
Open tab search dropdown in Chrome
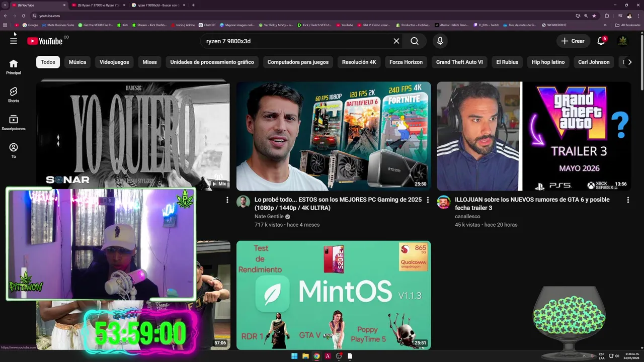pyautogui.click(x=5, y=5)
